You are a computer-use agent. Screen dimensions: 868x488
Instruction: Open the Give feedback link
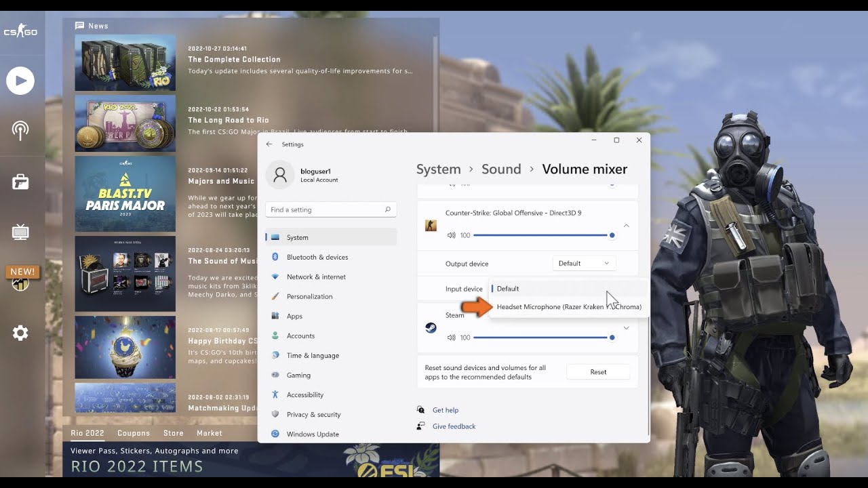pos(454,426)
